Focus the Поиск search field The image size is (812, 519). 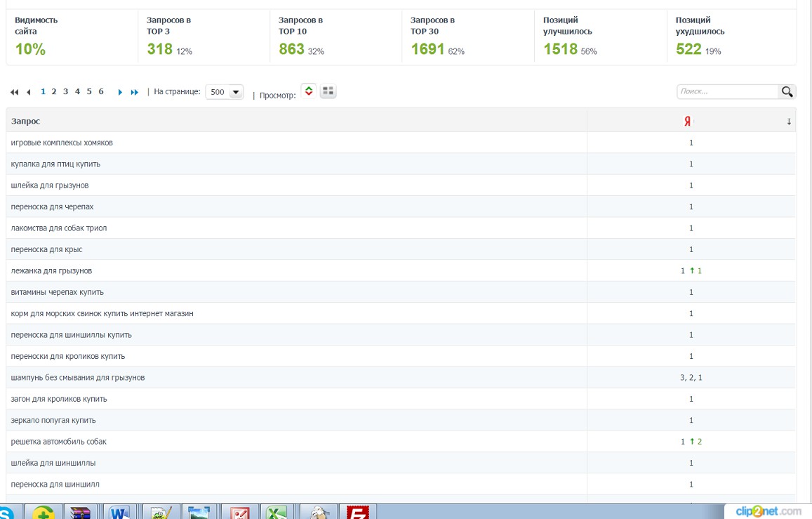(728, 92)
